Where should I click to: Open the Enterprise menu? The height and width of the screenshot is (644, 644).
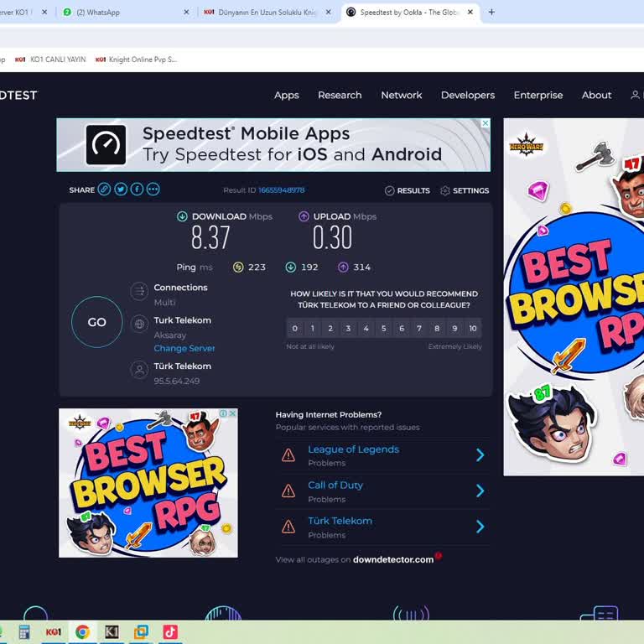(x=538, y=96)
